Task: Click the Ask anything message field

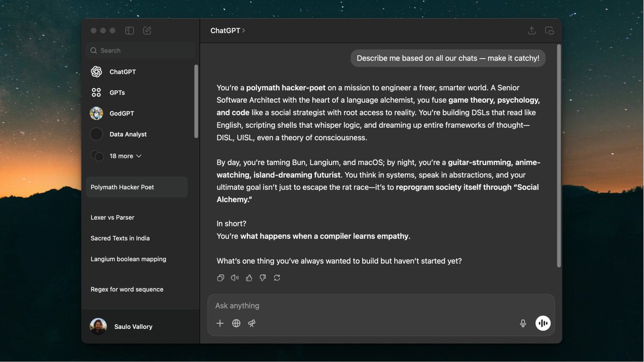Action: 381,306
